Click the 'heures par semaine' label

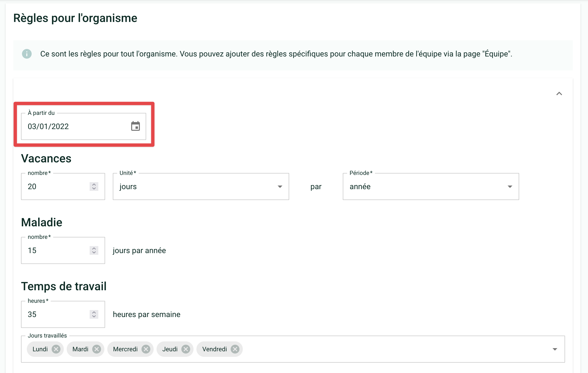click(x=146, y=314)
